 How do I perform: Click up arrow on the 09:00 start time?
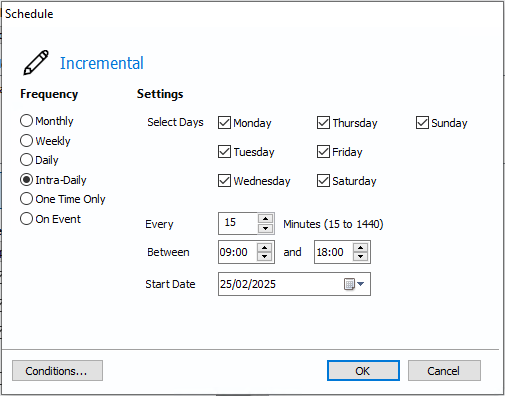265,247
